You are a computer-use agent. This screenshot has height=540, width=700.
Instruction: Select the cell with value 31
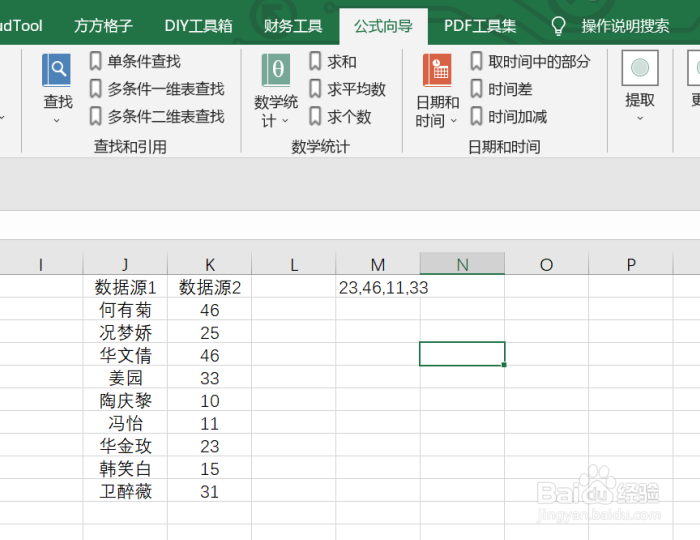tap(210, 491)
